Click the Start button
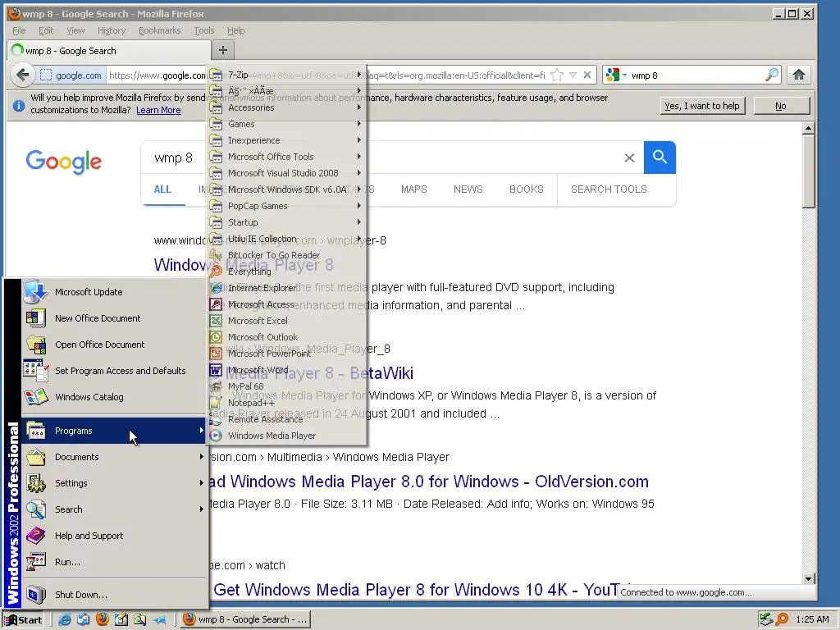This screenshot has height=630, width=840. (24, 620)
